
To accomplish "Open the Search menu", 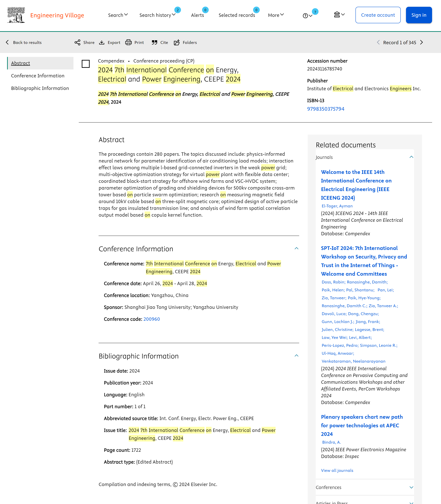I will 118,15.
